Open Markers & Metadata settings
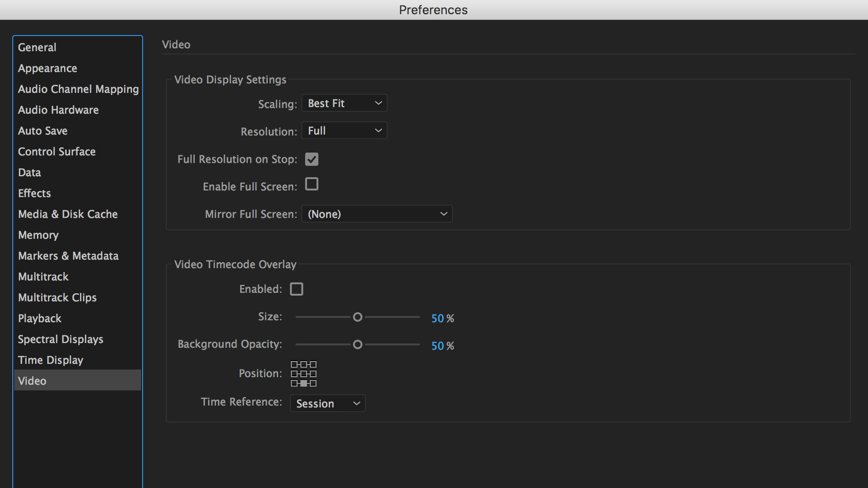The image size is (868, 488). pos(68,255)
